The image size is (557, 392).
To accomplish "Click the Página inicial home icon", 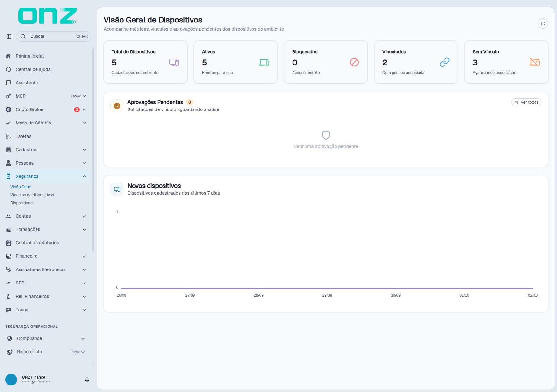I will click(8, 56).
